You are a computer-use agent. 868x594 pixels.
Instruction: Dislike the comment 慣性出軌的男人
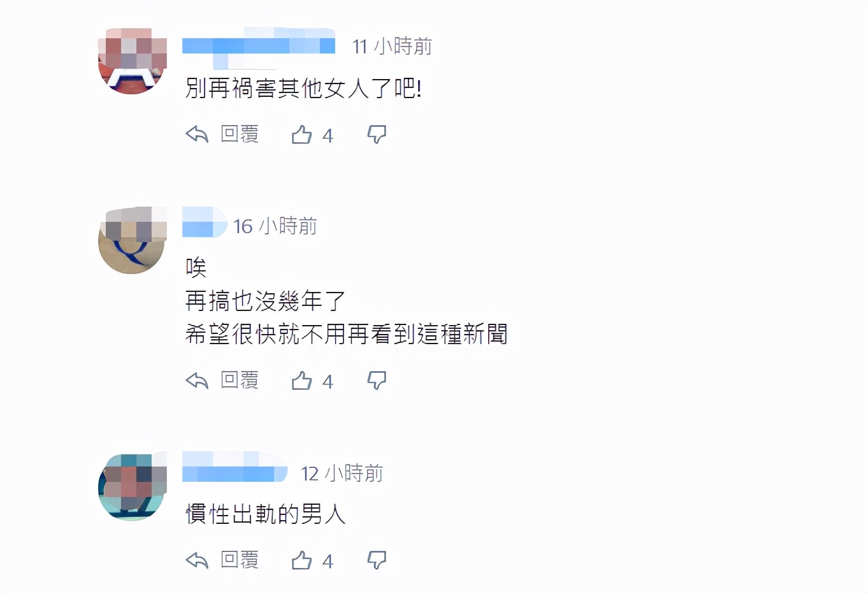pyautogui.click(x=377, y=560)
